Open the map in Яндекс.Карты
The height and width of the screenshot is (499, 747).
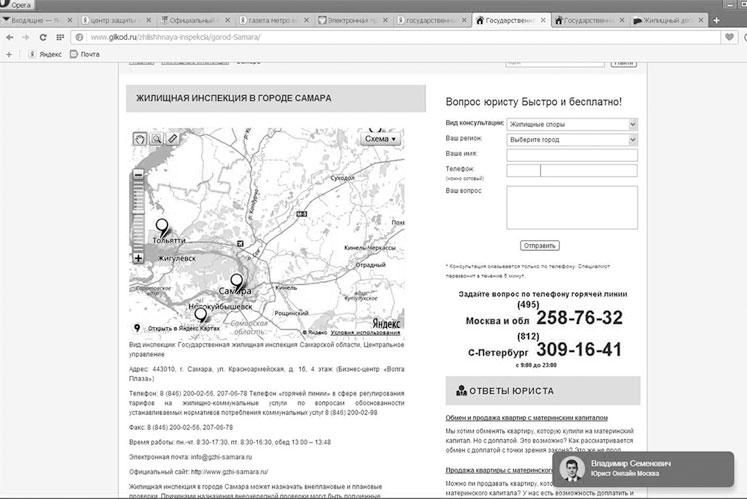coord(183,328)
